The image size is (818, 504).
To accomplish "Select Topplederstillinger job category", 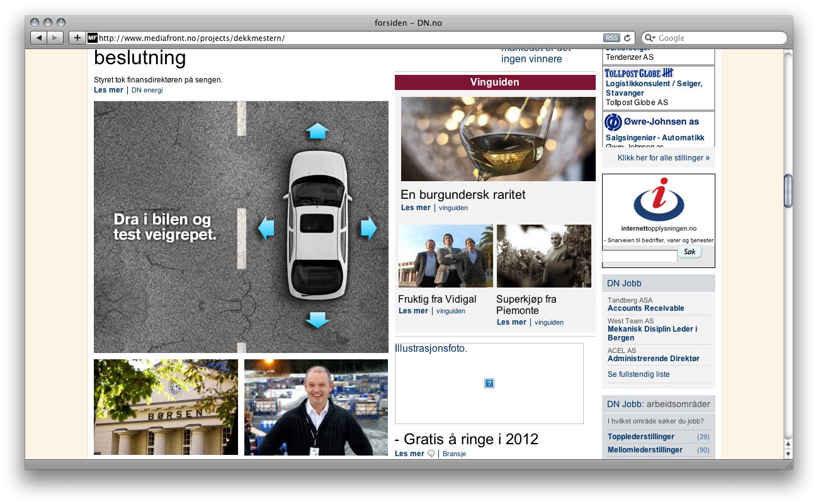I will [641, 437].
